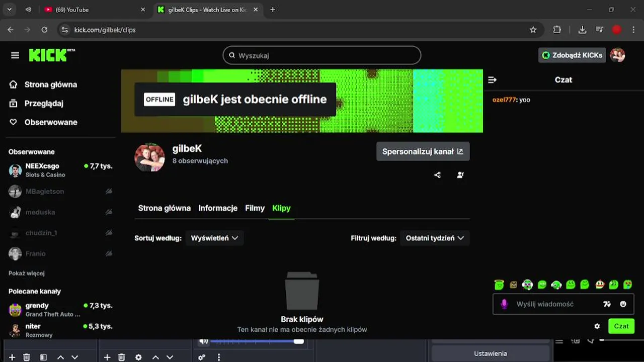Image resolution: width=644 pixels, height=362 pixels.
Task: Click the search magnifier icon
Action: (x=232, y=55)
